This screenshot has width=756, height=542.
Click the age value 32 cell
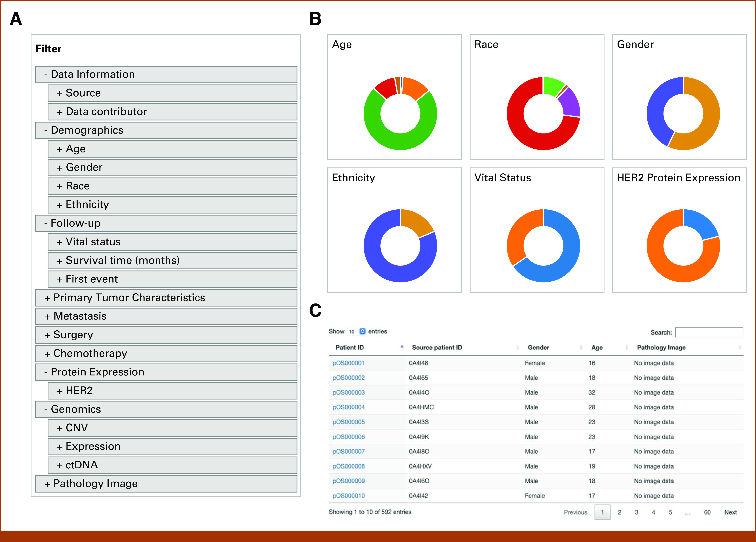tap(592, 392)
